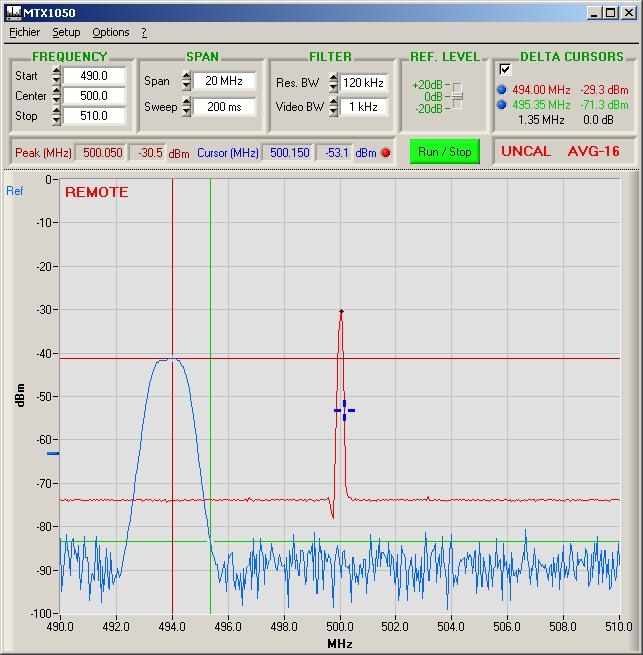
Task: Open the Setup menu
Action: point(66,32)
